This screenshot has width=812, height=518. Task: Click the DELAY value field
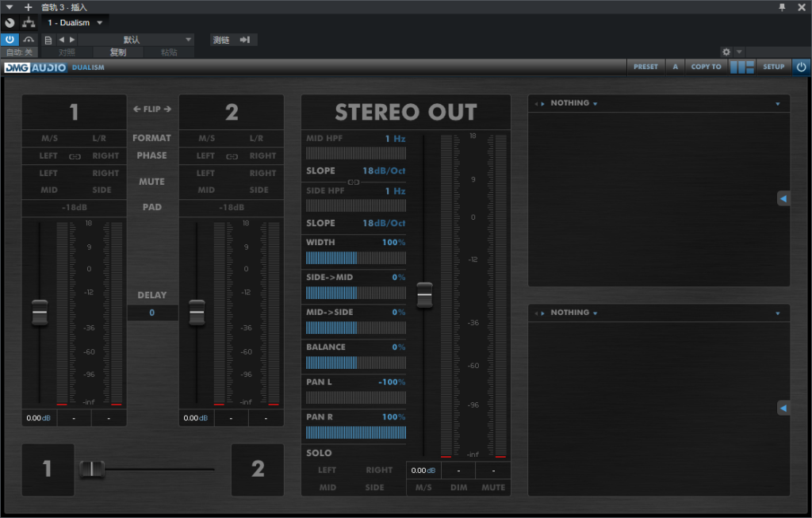click(x=151, y=313)
